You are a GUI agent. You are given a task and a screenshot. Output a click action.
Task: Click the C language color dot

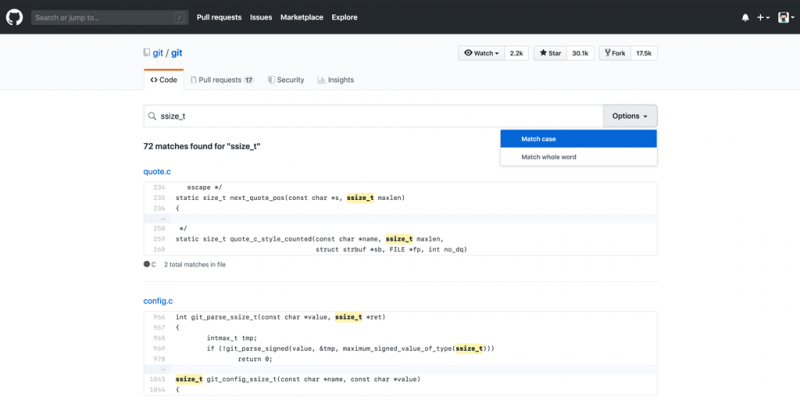pyautogui.click(x=146, y=264)
